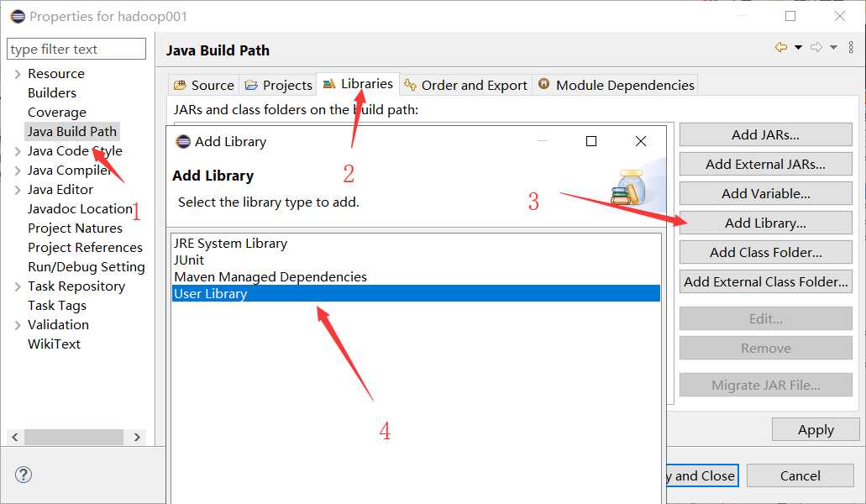Click the Add JARs... button
The width and height of the screenshot is (866, 504).
[765, 134]
